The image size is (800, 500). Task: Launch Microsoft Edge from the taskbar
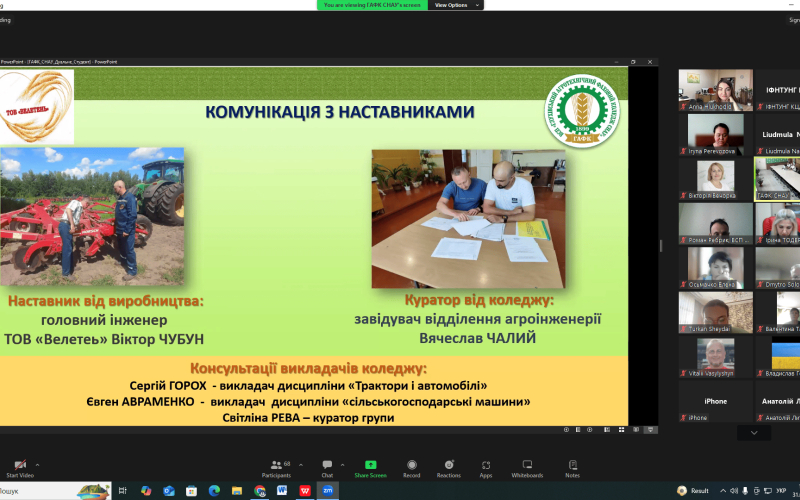(214, 491)
